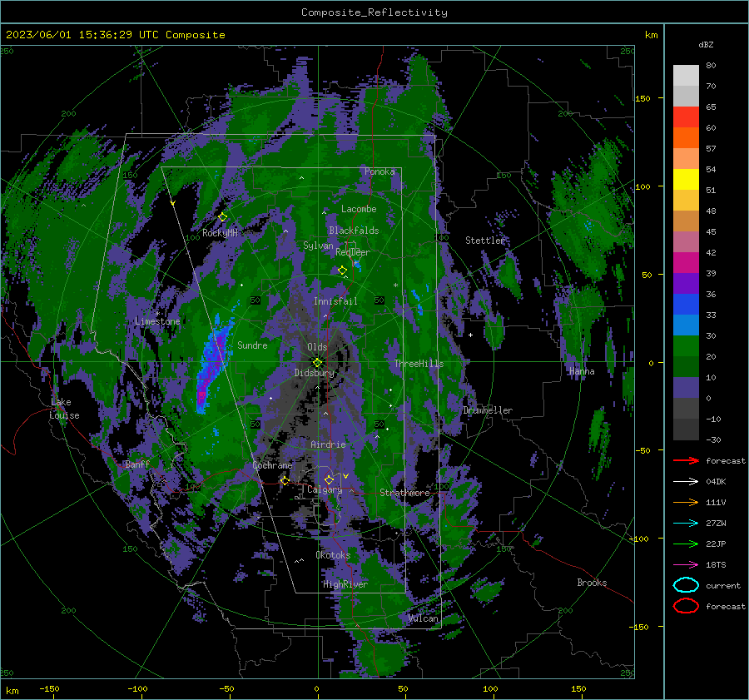749x700 pixels.
Task: Click the HighRiver town label
Action: point(345,584)
